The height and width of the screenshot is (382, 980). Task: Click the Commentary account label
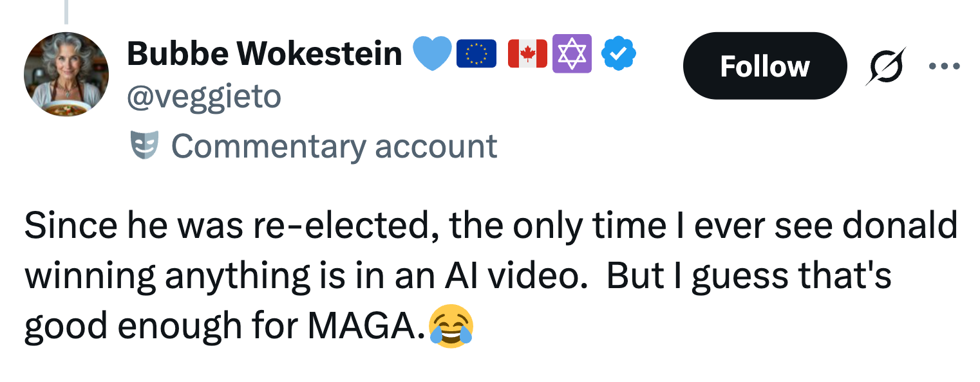click(335, 146)
